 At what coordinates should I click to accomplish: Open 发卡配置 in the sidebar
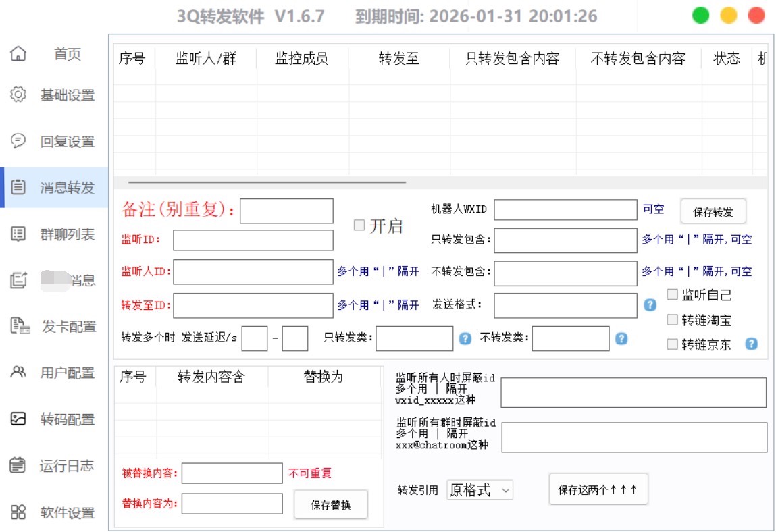(69, 326)
